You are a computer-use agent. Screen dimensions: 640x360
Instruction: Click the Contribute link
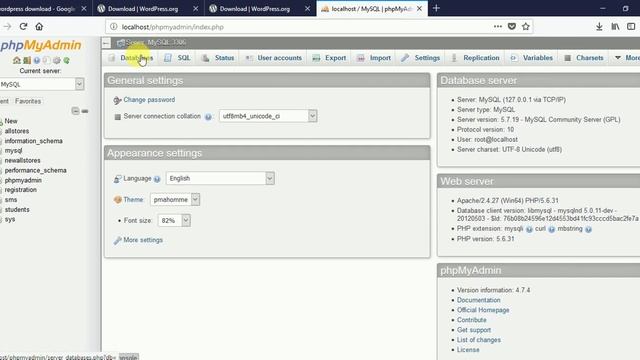(471, 320)
